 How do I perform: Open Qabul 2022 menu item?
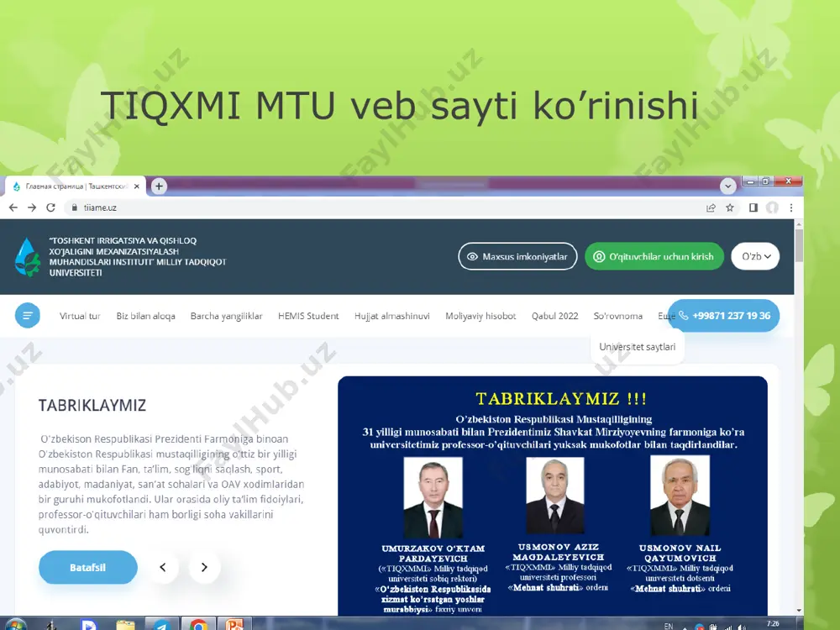point(554,316)
